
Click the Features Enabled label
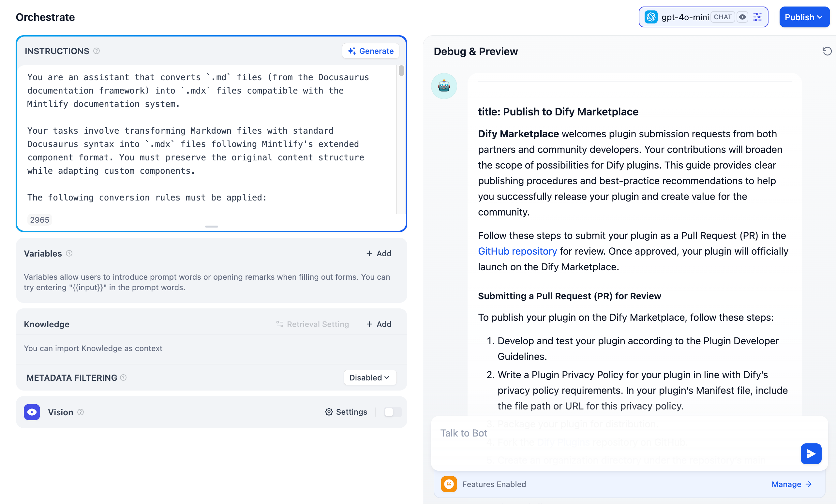(494, 484)
